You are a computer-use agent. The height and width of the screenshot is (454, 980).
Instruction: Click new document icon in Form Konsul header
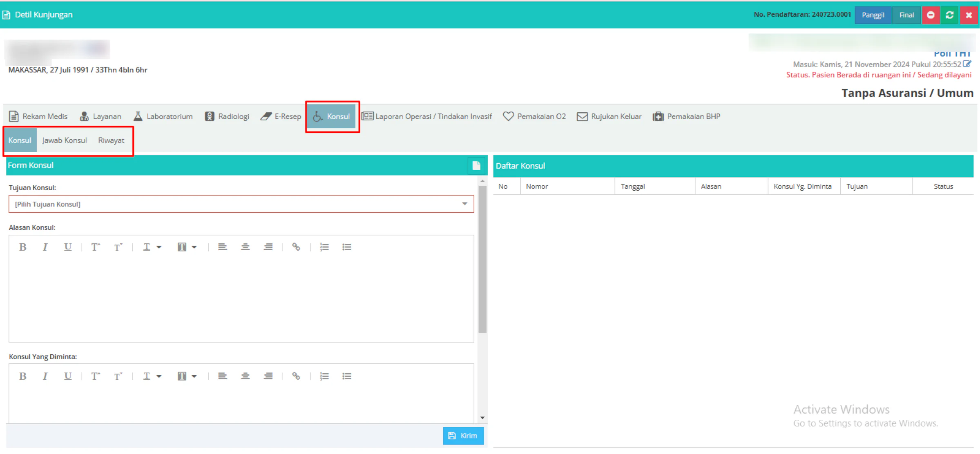pos(476,165)
